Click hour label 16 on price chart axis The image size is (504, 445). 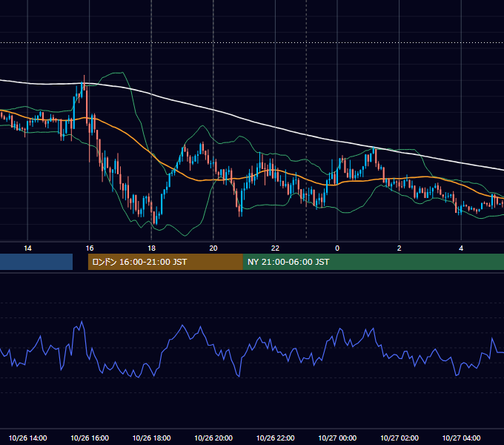pos(90,248)
